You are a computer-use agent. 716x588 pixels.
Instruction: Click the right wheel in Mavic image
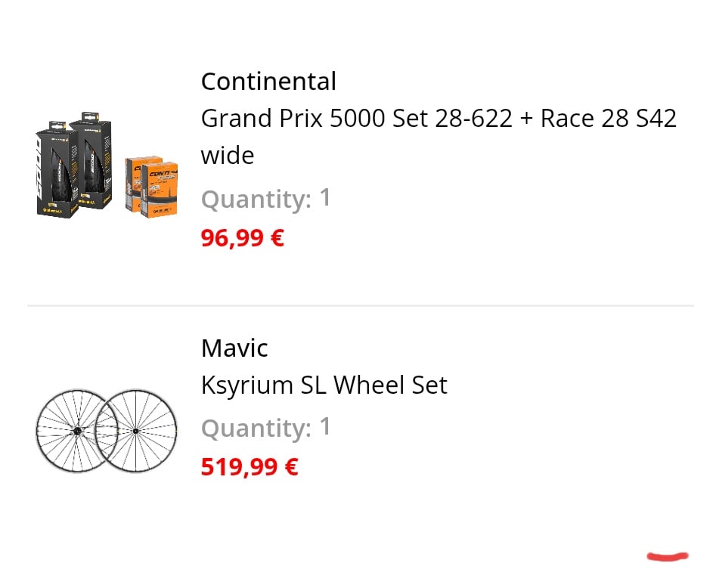(136, 431)
